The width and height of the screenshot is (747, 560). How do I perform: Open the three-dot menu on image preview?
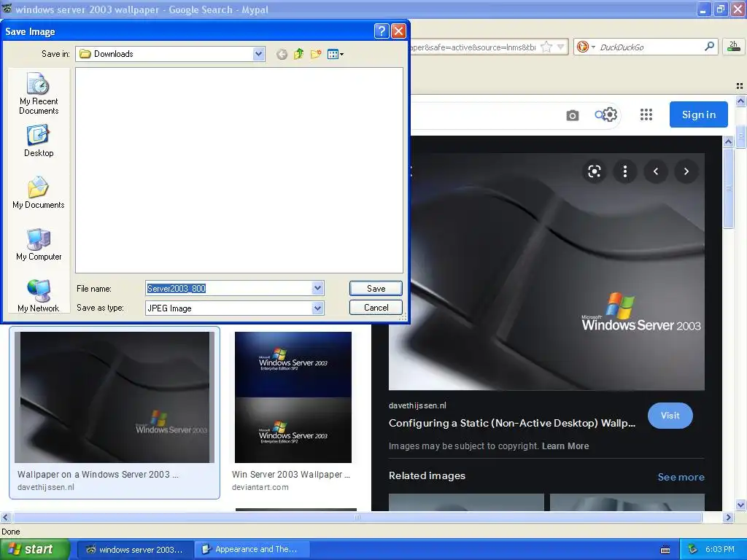[x=625, y=171]
